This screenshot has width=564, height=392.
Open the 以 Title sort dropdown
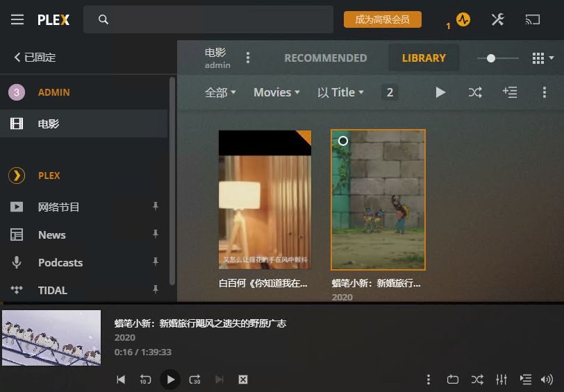tap(340, 92)
